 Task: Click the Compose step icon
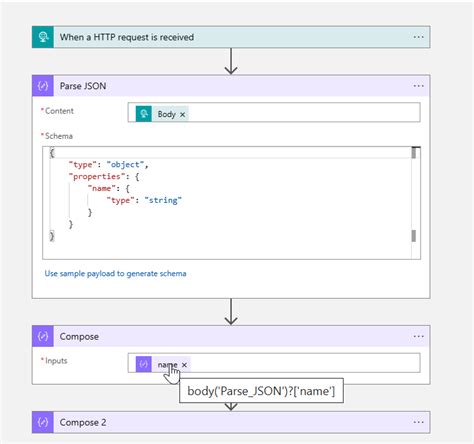point(43,336)
